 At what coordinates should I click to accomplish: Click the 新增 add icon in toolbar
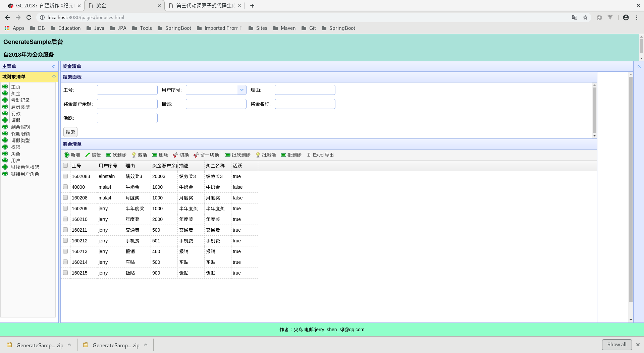click(67, 155)
